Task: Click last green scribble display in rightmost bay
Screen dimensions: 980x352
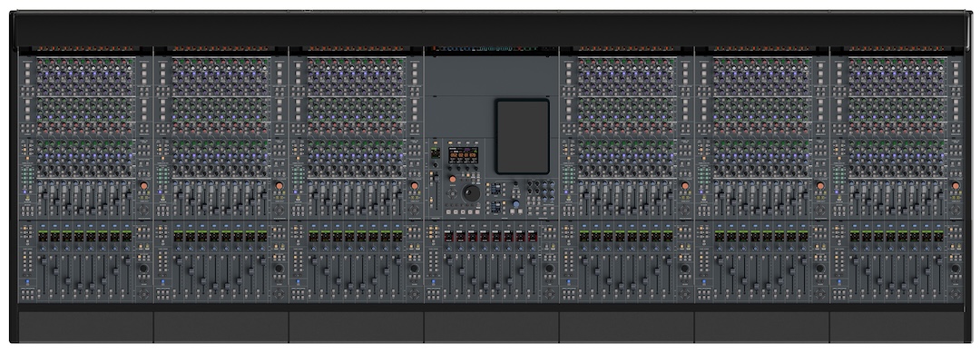Action: pos(938,237)
